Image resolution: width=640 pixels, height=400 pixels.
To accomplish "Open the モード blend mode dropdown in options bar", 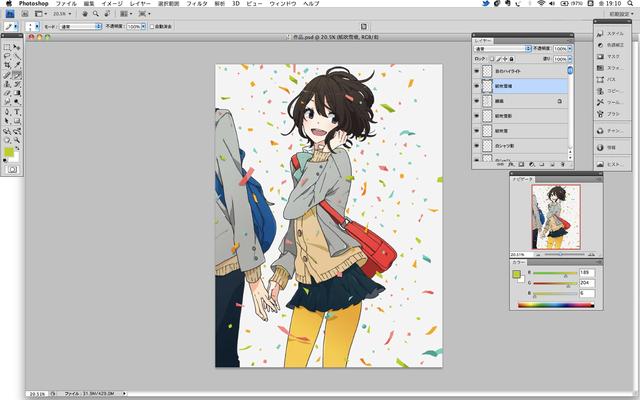I will coord(78,27).
